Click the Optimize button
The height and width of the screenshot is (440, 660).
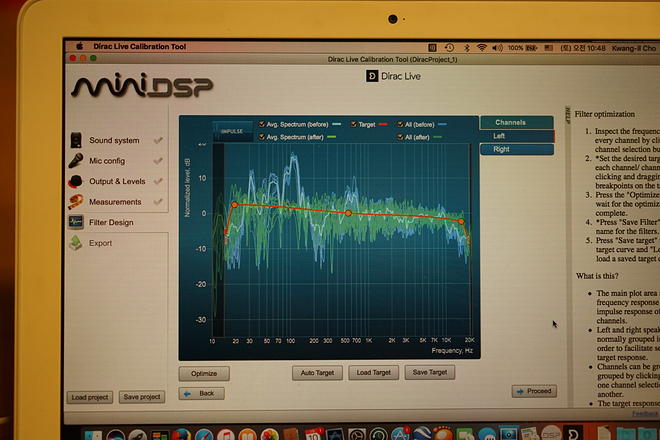coord(204,373)
